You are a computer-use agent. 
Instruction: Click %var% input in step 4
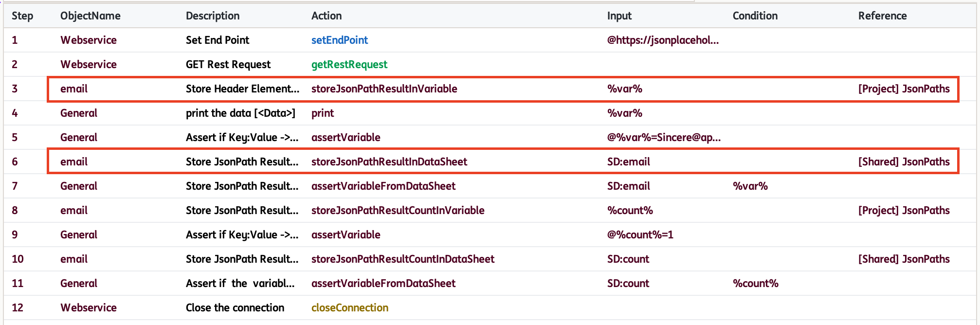[625, 113]
